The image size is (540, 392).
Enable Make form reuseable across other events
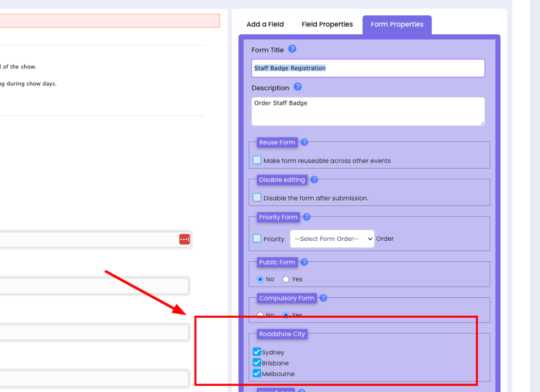coord(257,160)
